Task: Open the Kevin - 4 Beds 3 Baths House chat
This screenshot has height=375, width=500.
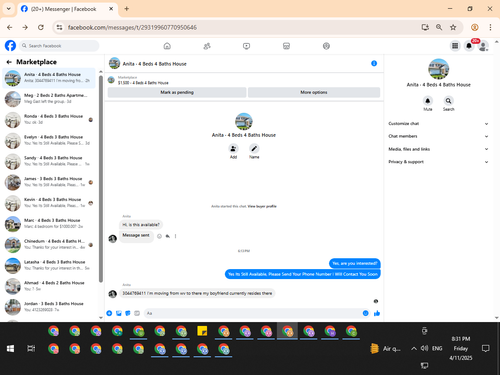Action: [x=49, y=203]
